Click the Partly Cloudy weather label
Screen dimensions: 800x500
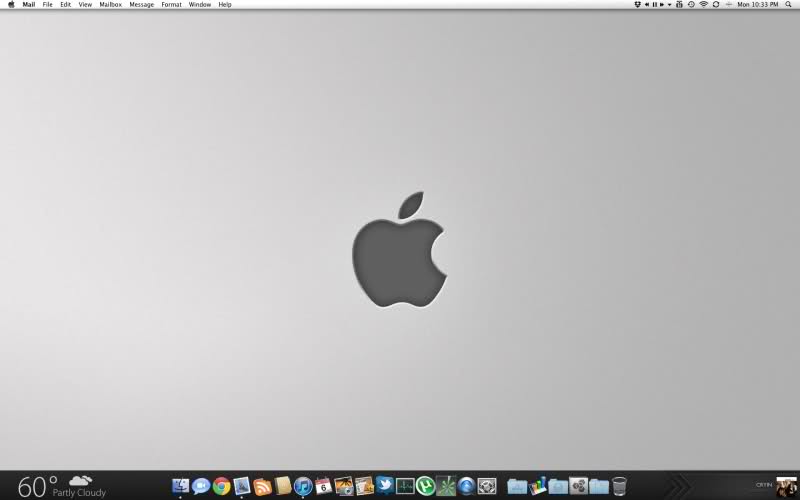pos(79,492)
